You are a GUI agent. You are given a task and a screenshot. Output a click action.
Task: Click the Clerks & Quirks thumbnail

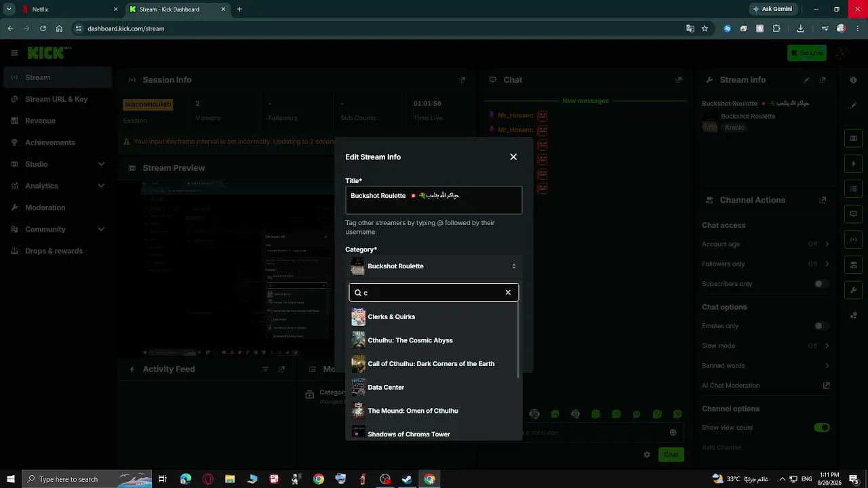[358, 317]
